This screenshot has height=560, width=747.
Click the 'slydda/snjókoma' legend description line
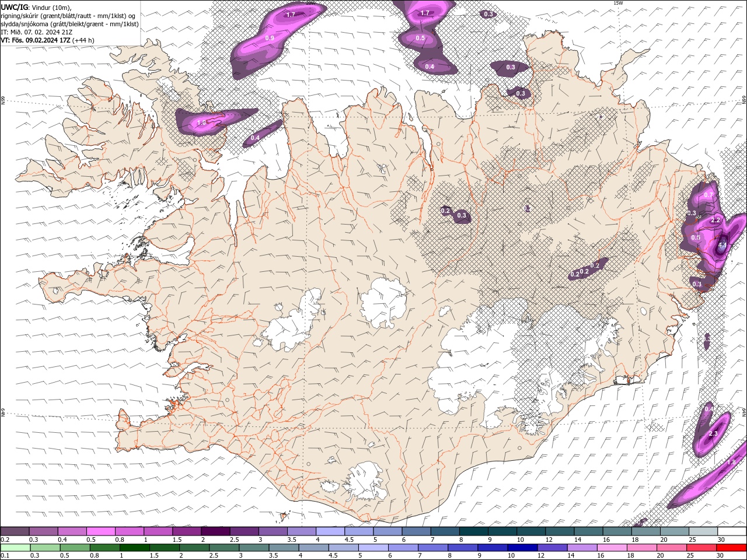point(70,24)
